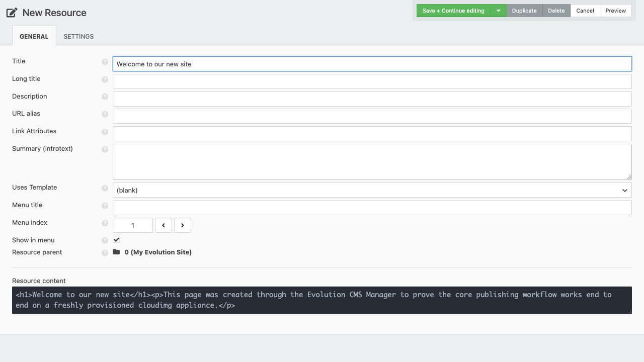Click the Menu title input field
The image size is (644, 362).
372,208
